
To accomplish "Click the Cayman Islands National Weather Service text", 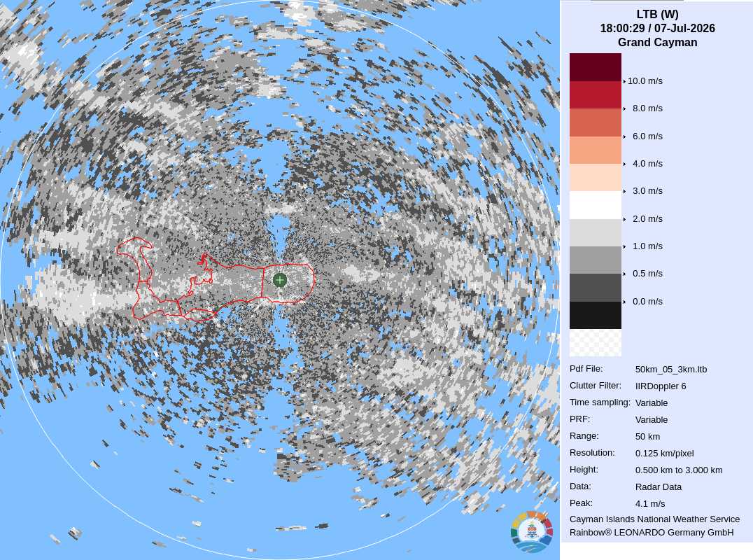I will [654, 519].
